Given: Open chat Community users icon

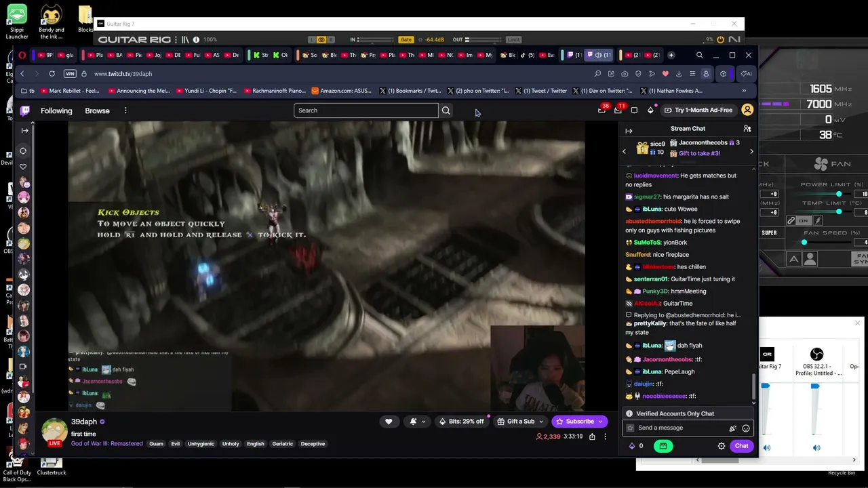Looking at the screenshot, I should click(x=747, y=129).
